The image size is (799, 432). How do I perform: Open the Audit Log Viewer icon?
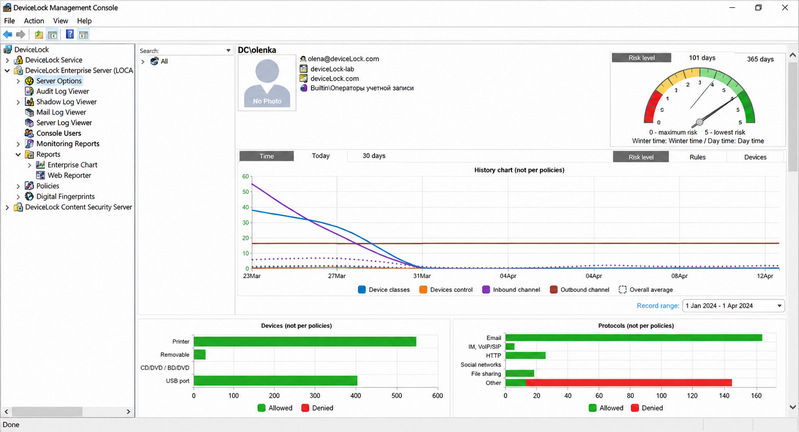point(30,91)
